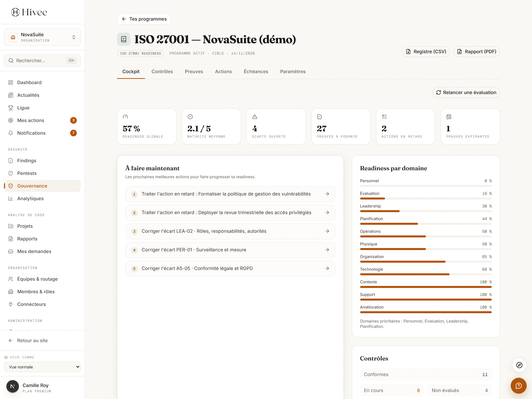Focus the Rechercher search field
Image resolution: width=532 pixels, height=399 pixels.
[42, 61]
